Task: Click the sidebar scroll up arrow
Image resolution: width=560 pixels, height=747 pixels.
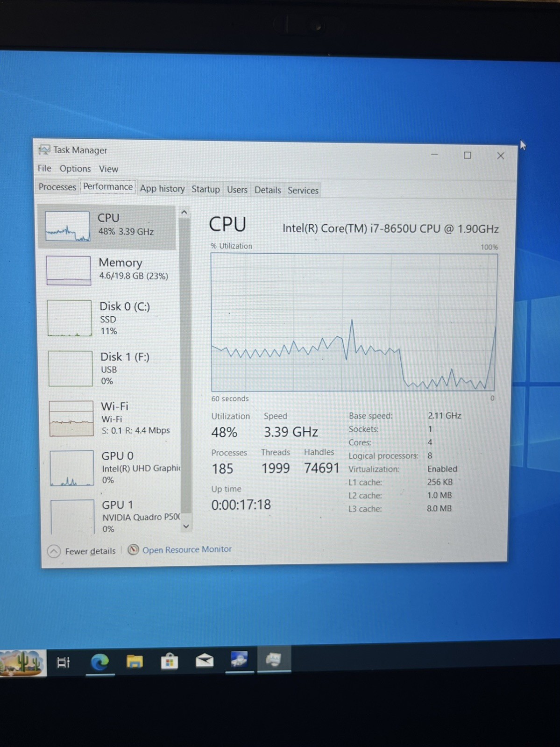Action: pyautogui.click(x=184, y=213)
